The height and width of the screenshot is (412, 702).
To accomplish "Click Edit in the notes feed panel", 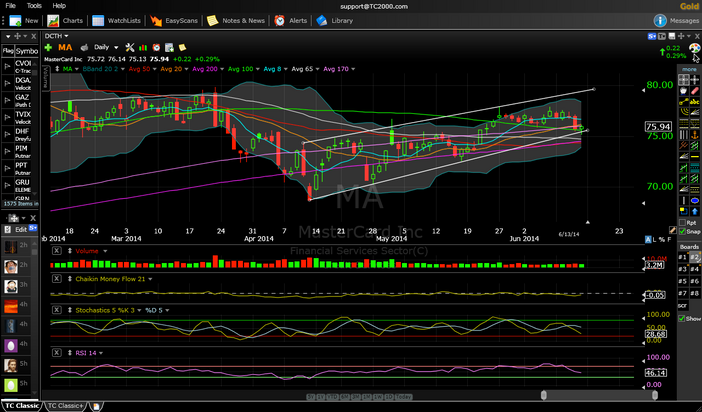I will tap(21, 229).
